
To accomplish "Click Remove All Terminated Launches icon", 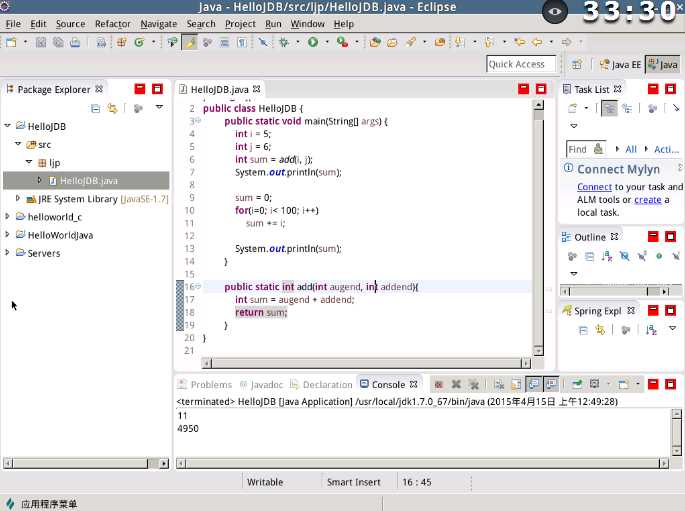I will (x=474, y=384).
